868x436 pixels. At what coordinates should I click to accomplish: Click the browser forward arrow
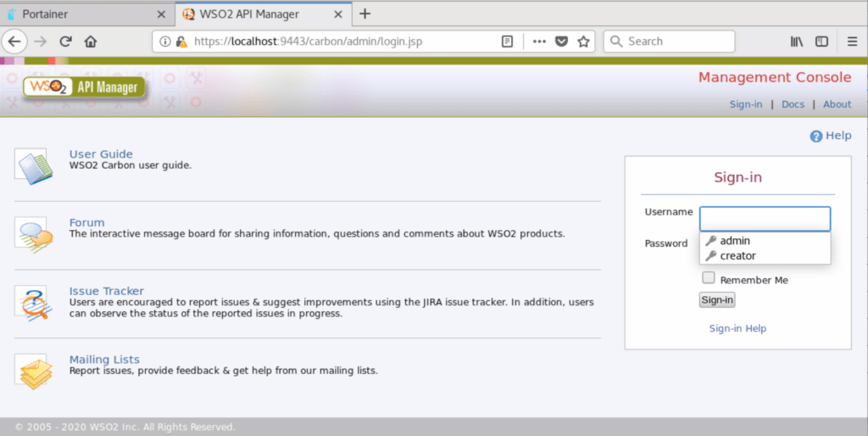(x=40, y=42)
